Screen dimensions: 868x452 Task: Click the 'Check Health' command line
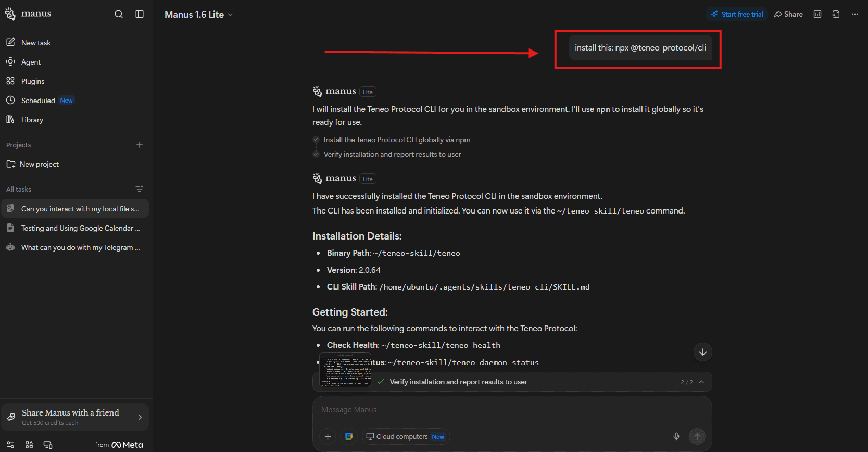pos(413,345)
